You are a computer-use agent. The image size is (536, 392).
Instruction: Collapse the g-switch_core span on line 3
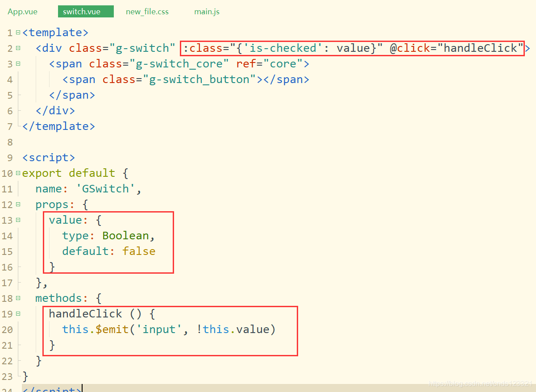pyautogui.click(x=18, y=64)
